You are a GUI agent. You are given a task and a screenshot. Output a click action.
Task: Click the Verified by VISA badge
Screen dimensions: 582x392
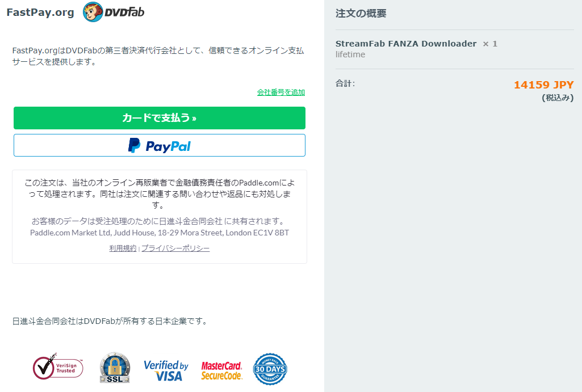[166, 370]
